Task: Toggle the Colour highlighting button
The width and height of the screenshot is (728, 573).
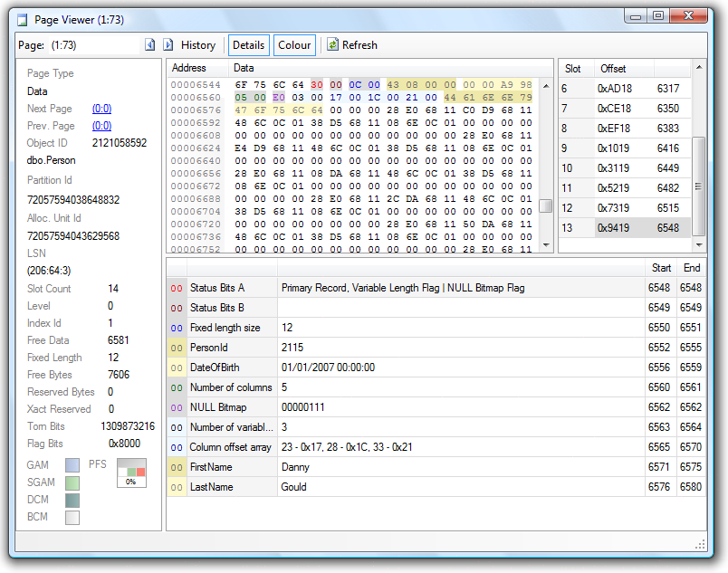Action: [294, 44]
